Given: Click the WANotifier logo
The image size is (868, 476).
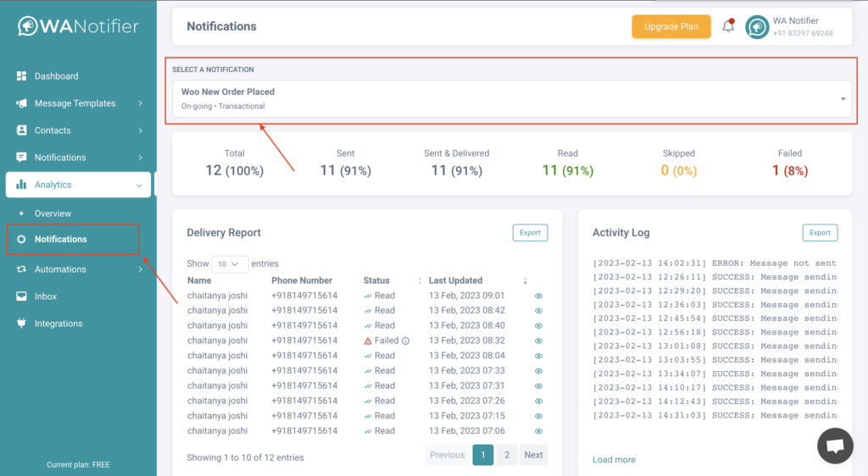Looking at the screenshot, I should [78, 26].
